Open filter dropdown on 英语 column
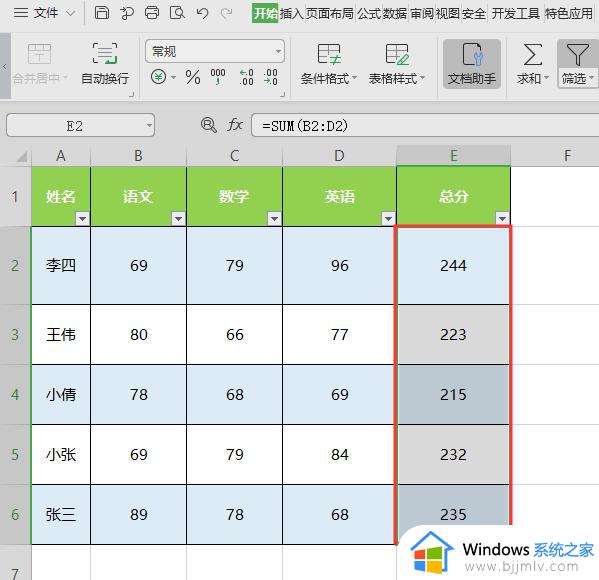 (x=388, y=219)
